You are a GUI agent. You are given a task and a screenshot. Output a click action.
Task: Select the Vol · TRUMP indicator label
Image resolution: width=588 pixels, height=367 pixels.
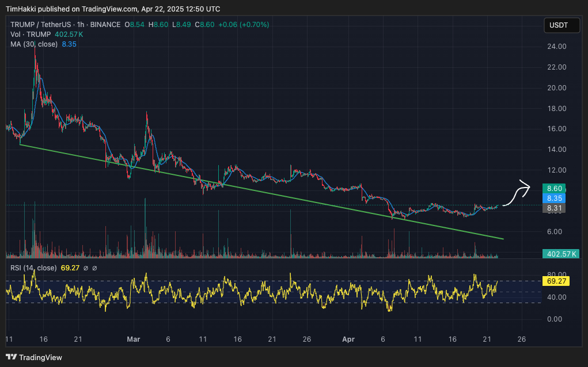pyautogui.click(x=31, y=35)
